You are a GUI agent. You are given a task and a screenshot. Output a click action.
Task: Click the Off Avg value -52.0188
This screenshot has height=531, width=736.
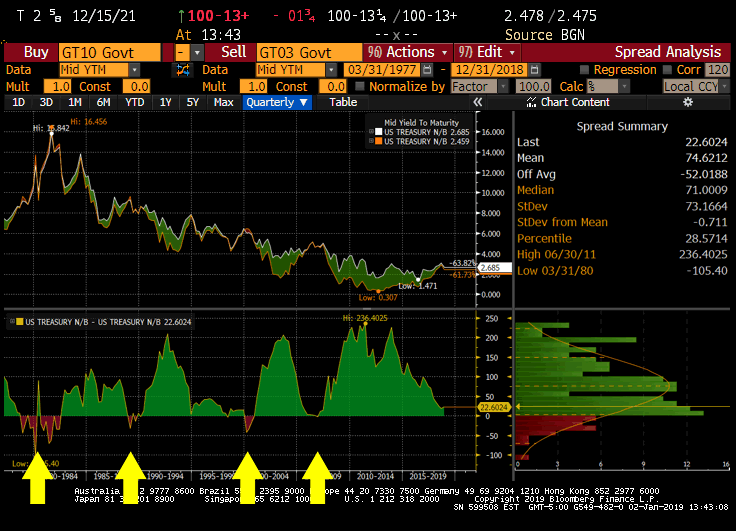tap(704, 174)
